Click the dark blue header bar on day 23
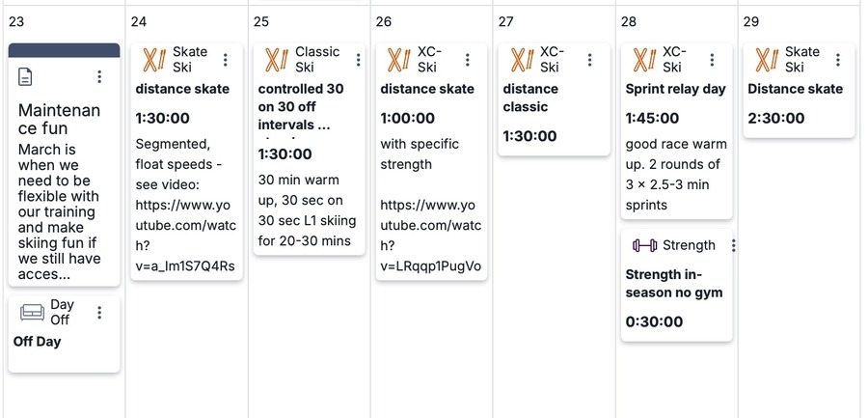This screenshot has width=868, height=418. [64, 49]
